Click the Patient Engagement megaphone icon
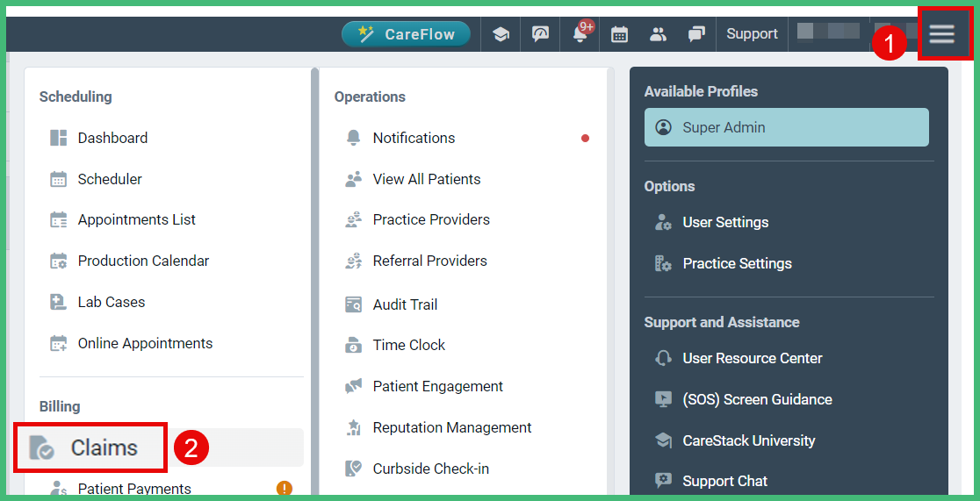Viewport: 980px width, 501px height. click(x=353, y=387)
